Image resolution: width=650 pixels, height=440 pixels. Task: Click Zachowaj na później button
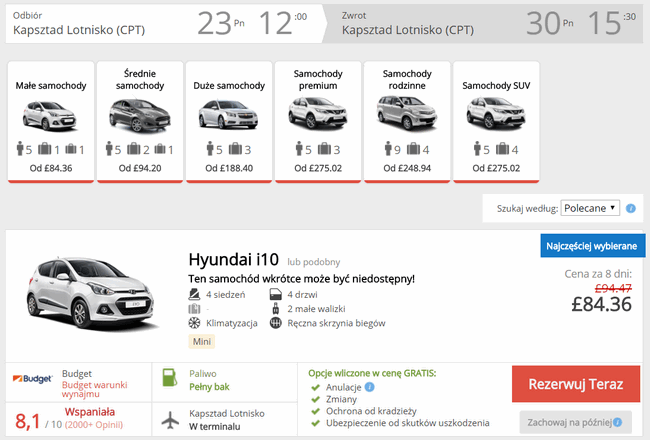(x=575, y=422)
